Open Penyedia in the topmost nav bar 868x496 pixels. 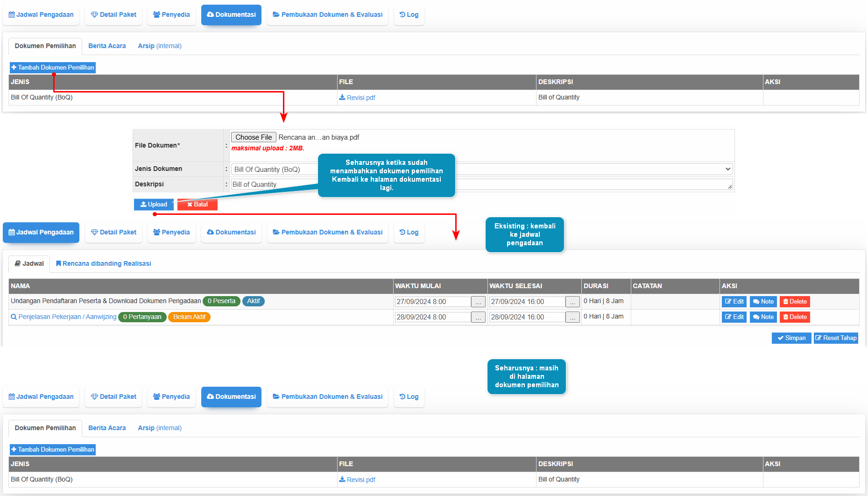[171, 14]
